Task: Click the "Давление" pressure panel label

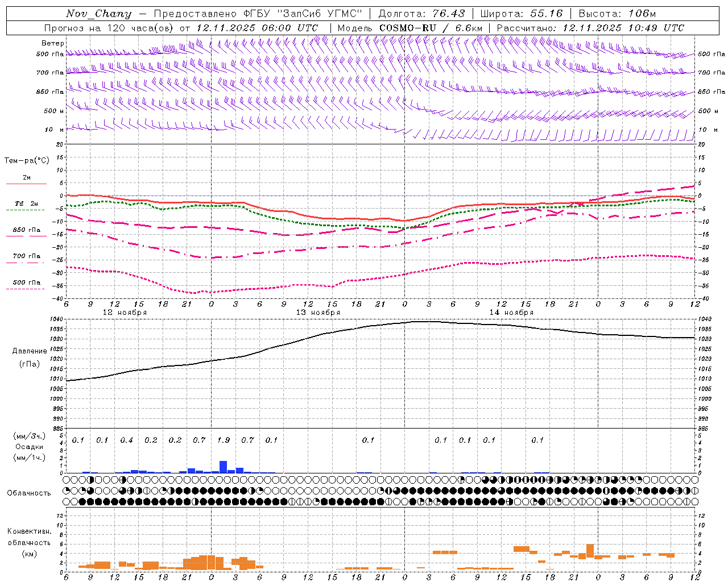Action: click(30, 351)
